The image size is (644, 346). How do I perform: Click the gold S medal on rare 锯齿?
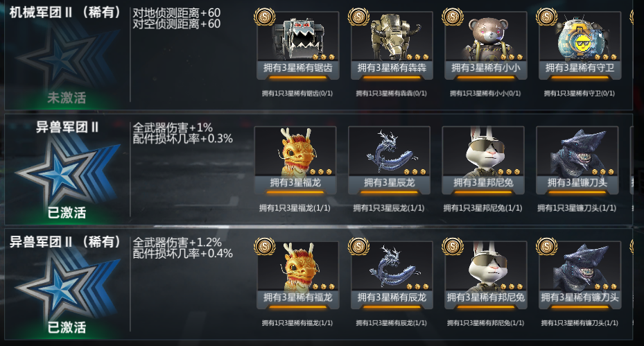tap(265, 17)
